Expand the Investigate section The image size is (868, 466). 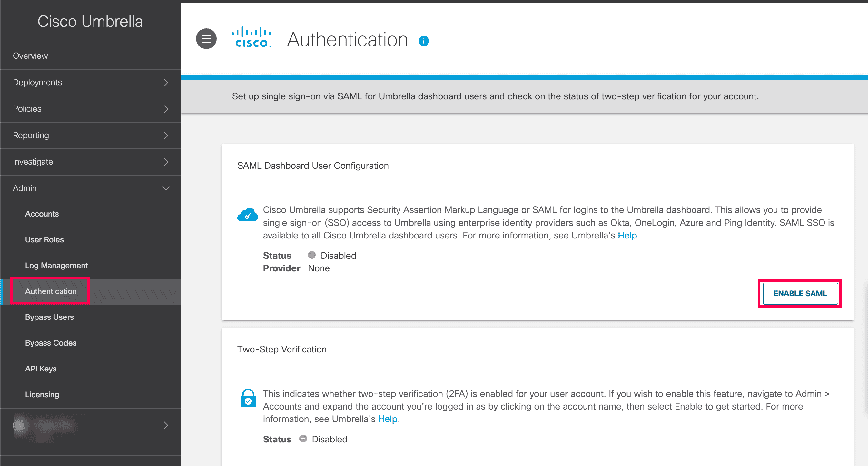pyautogui.click(x=166, y=162)
